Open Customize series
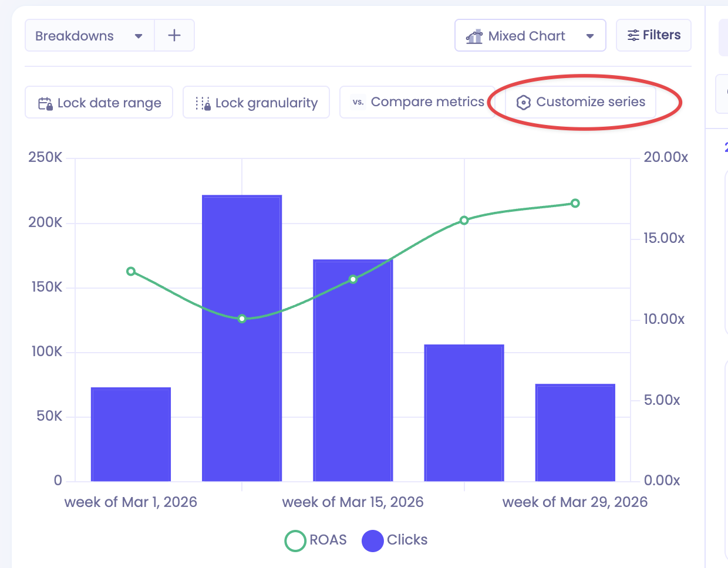This screenshot has height=568, width=728. (x=581, y=102)
